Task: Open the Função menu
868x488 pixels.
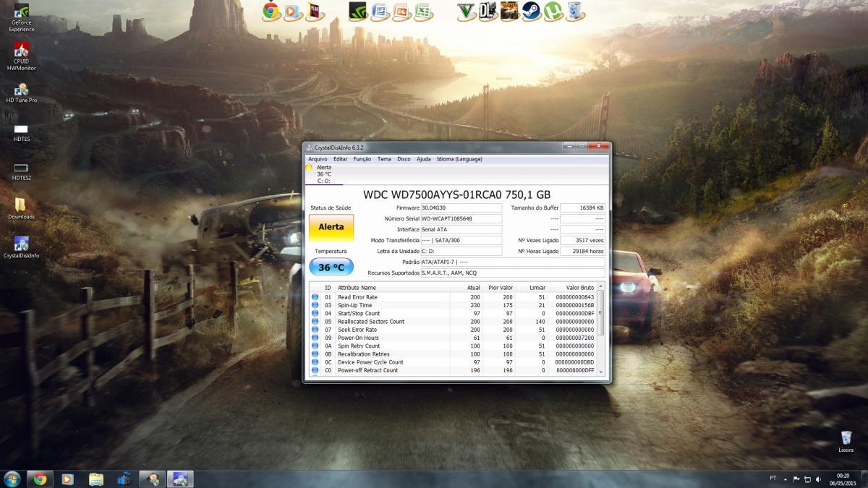Action: click(362, 159)
